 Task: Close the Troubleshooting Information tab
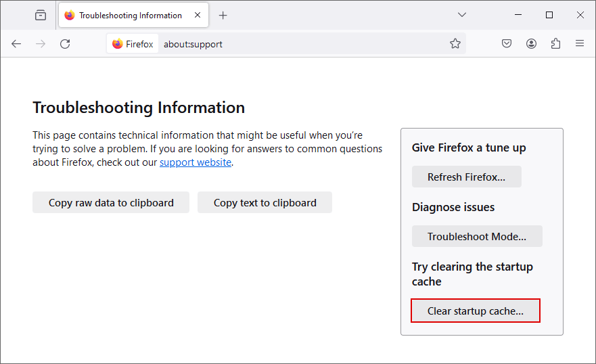pos(198,15)
